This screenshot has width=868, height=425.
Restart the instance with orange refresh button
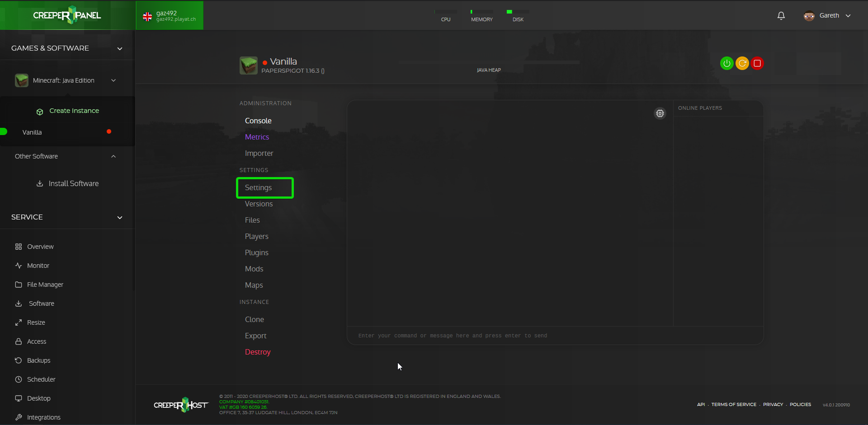[x=742, y=63]
